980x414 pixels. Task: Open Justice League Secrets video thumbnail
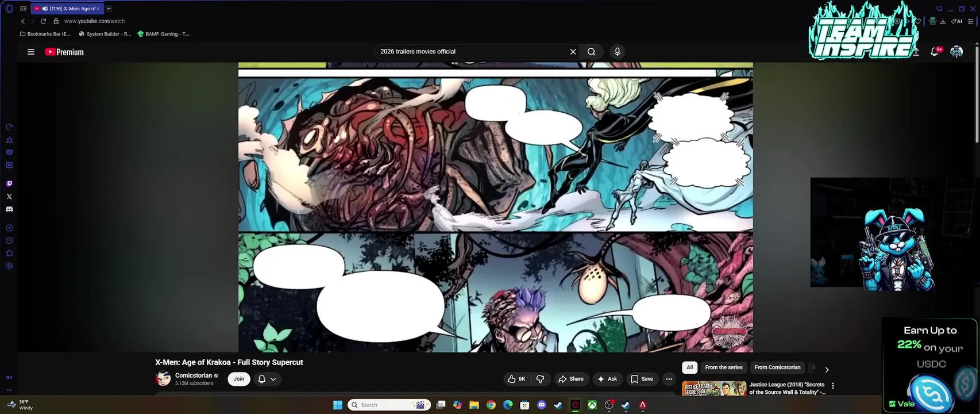(x=714, y=388)
